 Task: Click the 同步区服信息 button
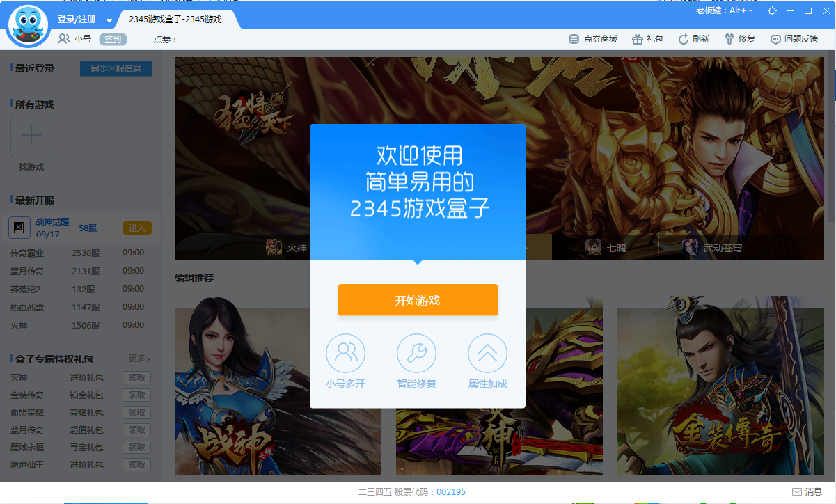click(116, 68)
